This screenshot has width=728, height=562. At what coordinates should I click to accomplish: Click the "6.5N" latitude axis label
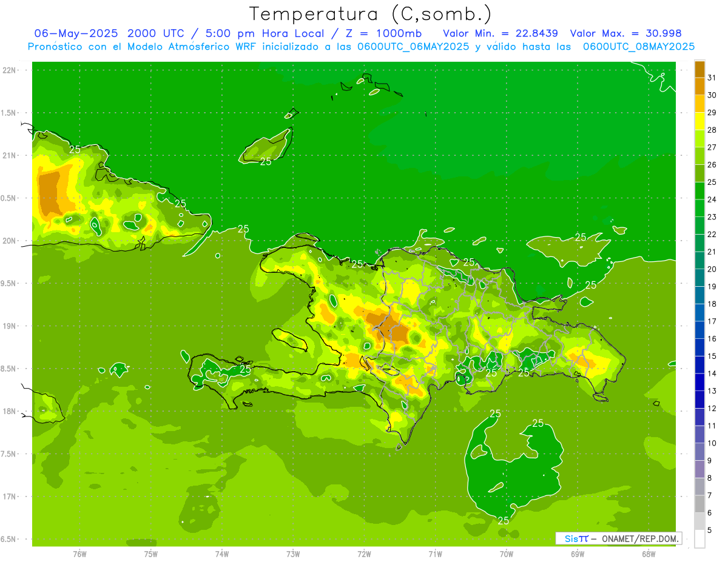[9, 539]
